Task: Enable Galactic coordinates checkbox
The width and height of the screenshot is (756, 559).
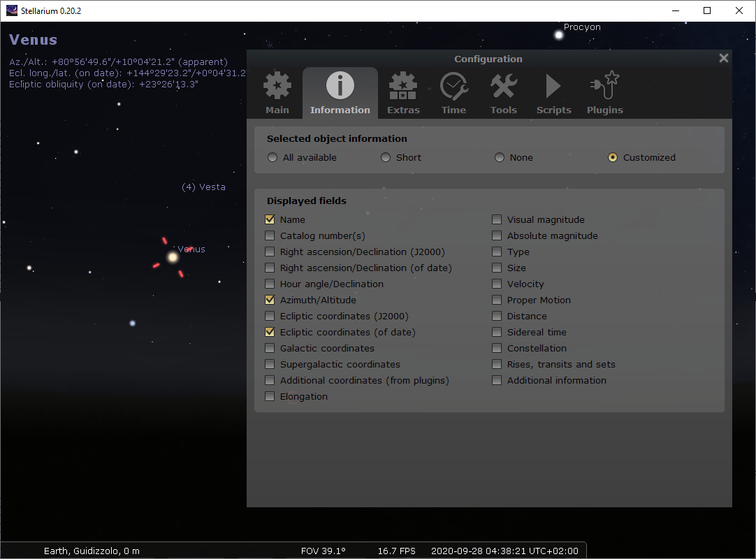Action: point(270,348)
